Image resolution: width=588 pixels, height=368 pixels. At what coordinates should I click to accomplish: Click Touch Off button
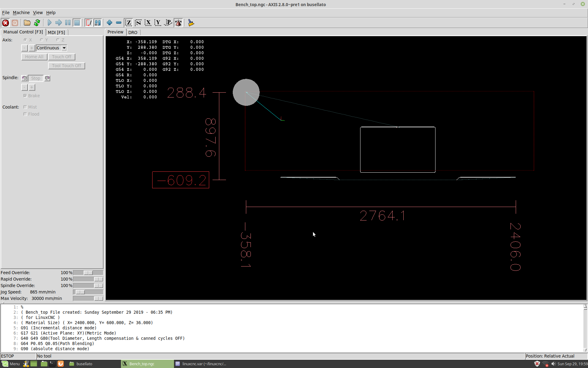[62, 57]
